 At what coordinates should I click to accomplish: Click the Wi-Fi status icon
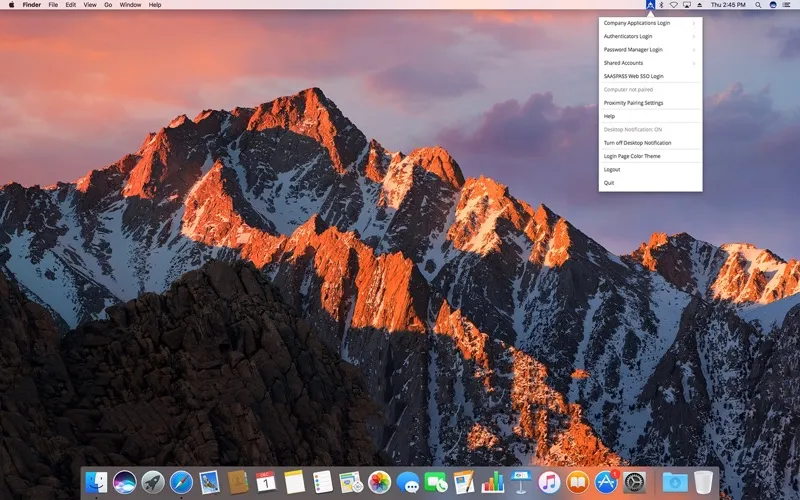point(674,5)
